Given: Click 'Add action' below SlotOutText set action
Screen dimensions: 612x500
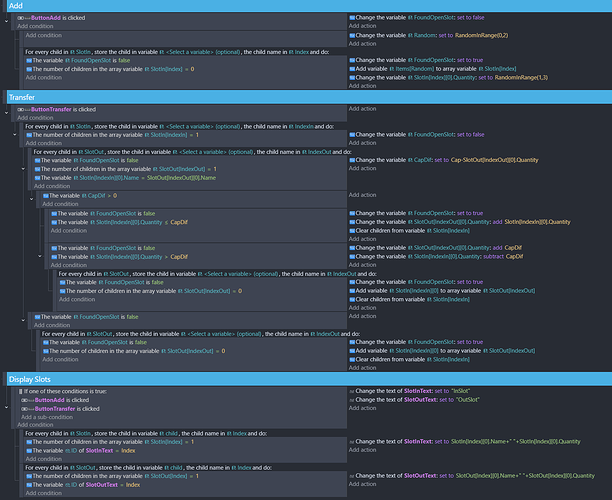Looking at the screenshot, I should coord(363,407).
